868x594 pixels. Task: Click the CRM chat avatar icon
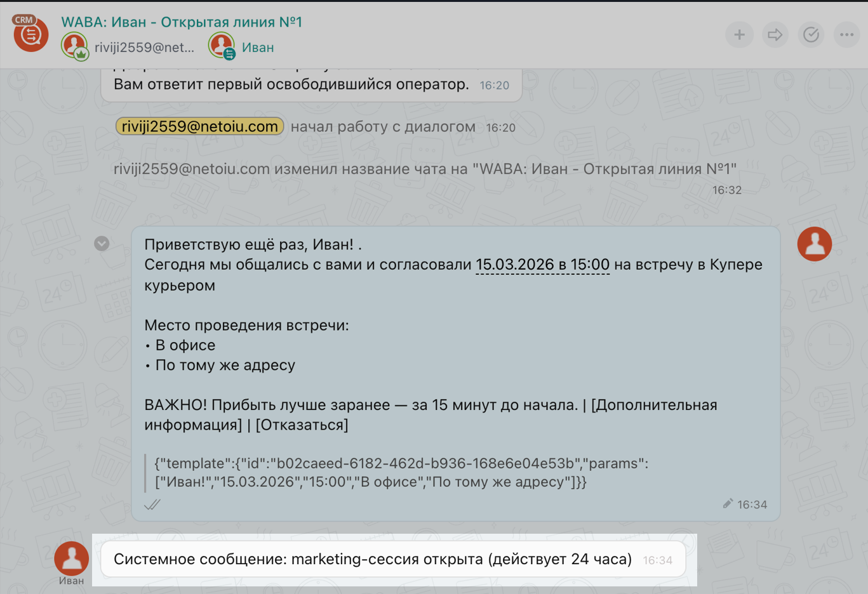[30, 34]
